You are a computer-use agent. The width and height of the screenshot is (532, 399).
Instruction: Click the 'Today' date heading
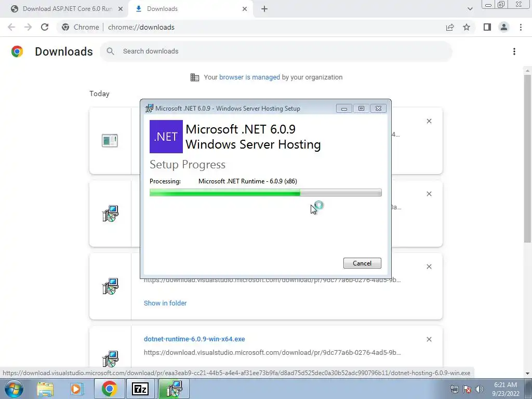click(x=99, y=94)
